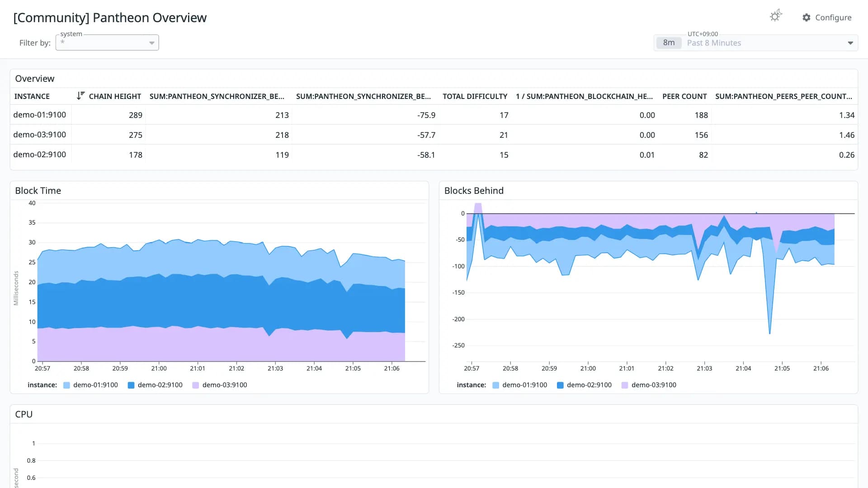The height and width of the screenshot is (488, 868).
Task: Select the demo-01:9100 row in Overview table
Action: tap(434, 115)
